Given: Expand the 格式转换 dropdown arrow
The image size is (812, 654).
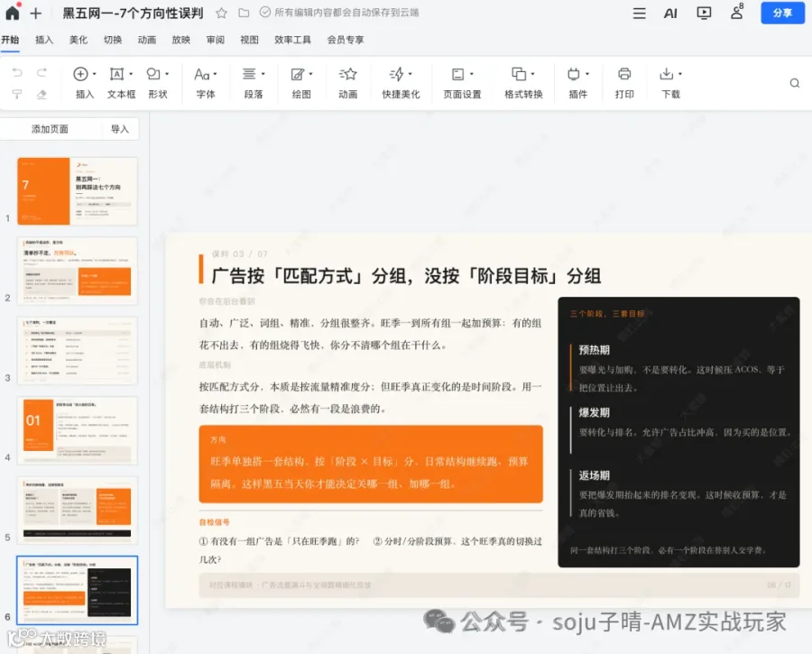Looking at the screenshot, I should point(532,74).
